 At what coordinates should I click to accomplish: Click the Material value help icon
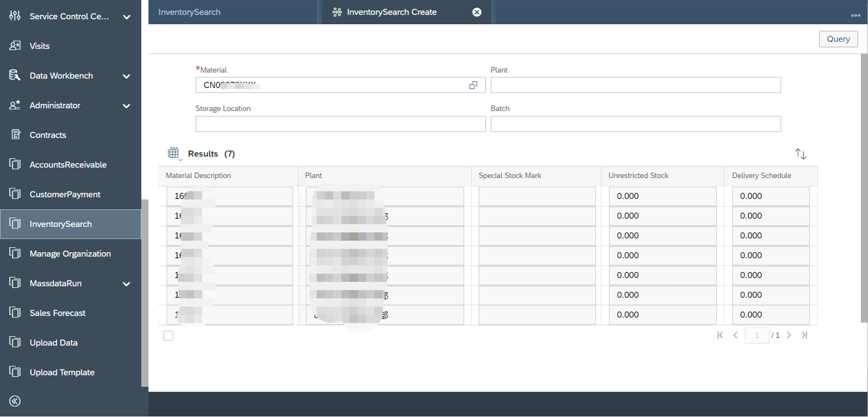(x=473, y=85)
